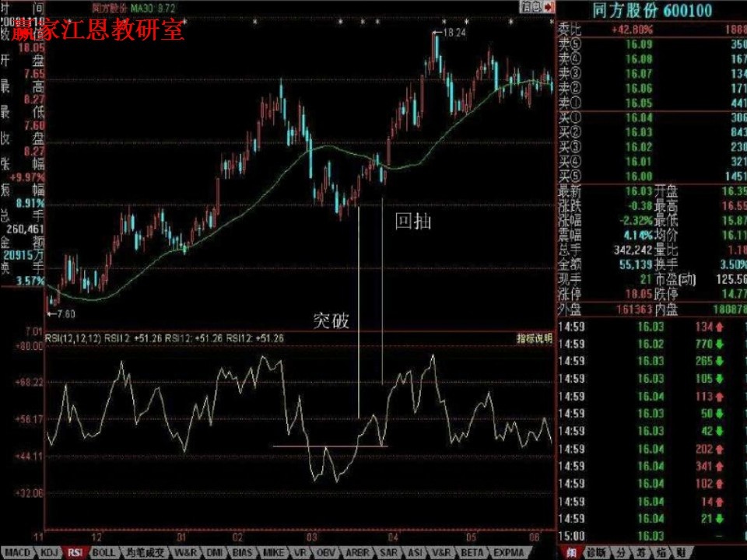
Task: Open the BOLL indicator tab
Action: [x=103, y=553]
